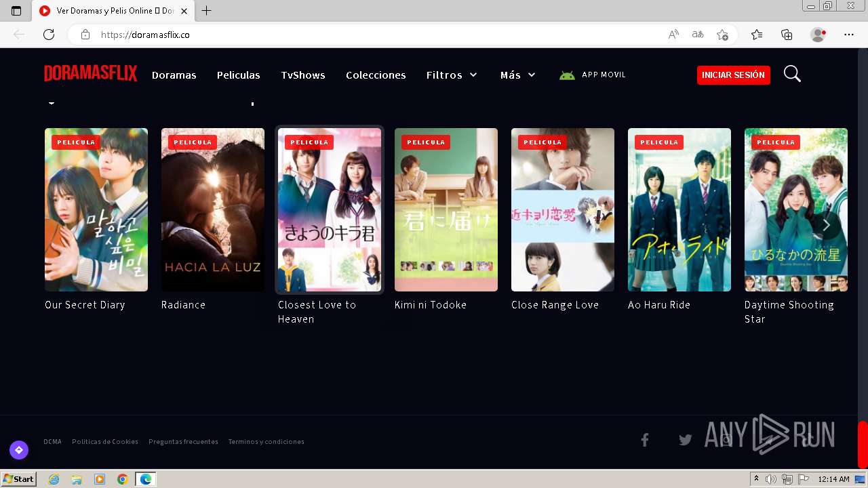Click the Kimi ni Todoke title text
This screenshot has height=488, width=868.
[x=431, y=305]
